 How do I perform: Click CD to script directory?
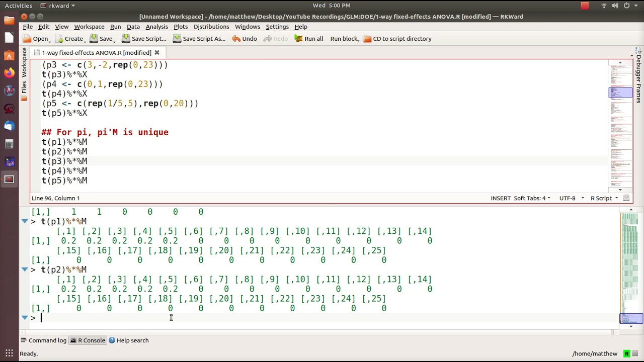click(x=397, y=39)
